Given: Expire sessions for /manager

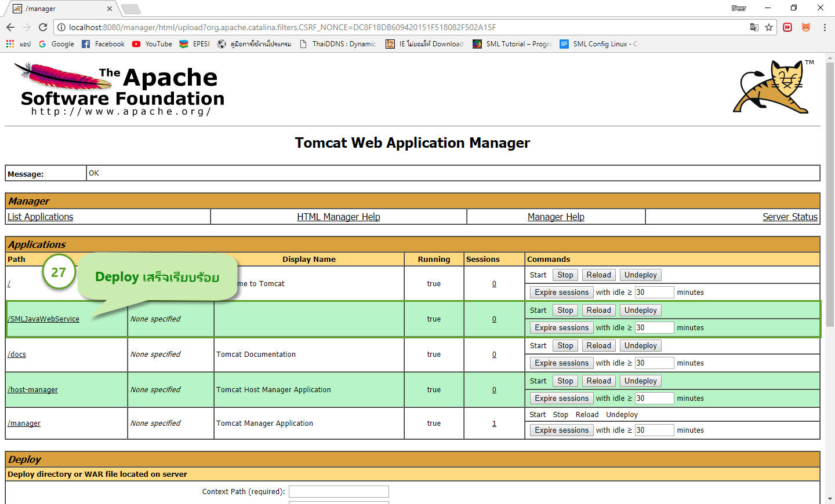Looking at the screenshot, I should [562, 430].
